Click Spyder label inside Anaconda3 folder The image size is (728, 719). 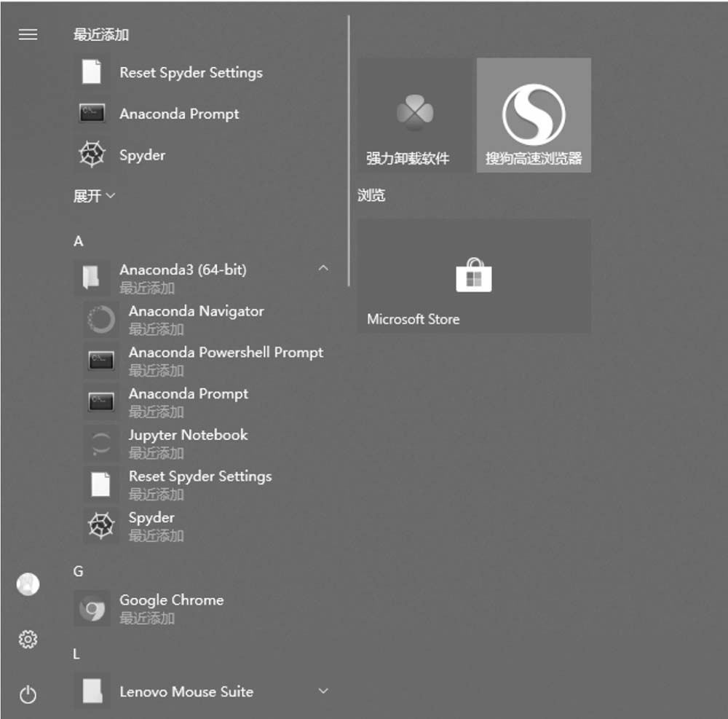[151, 518]
